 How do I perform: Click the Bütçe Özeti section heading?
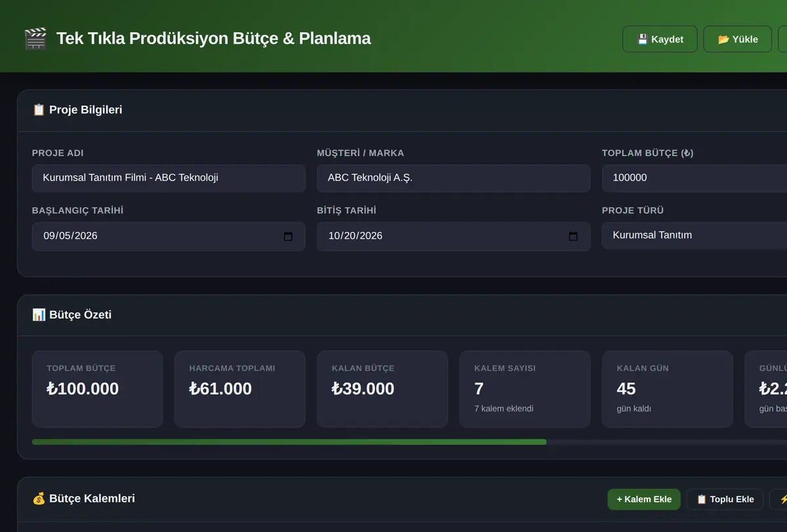click(x=72, y=315)
